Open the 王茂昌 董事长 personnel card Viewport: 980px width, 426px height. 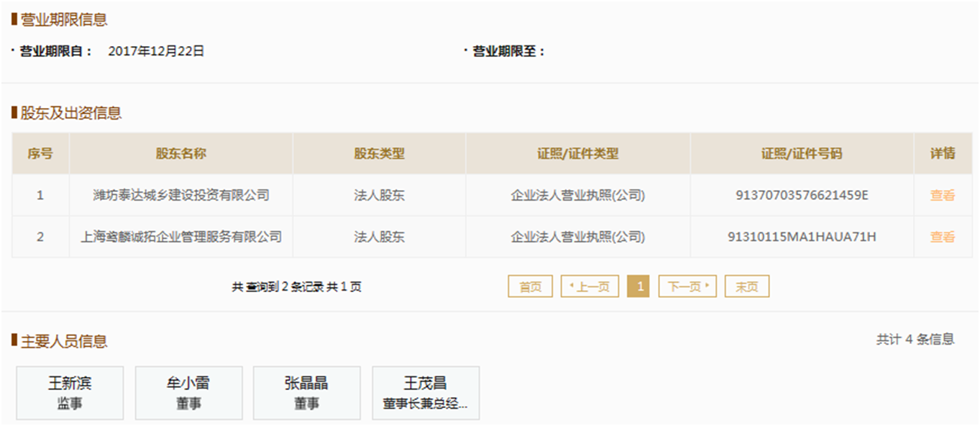[425, 393]
